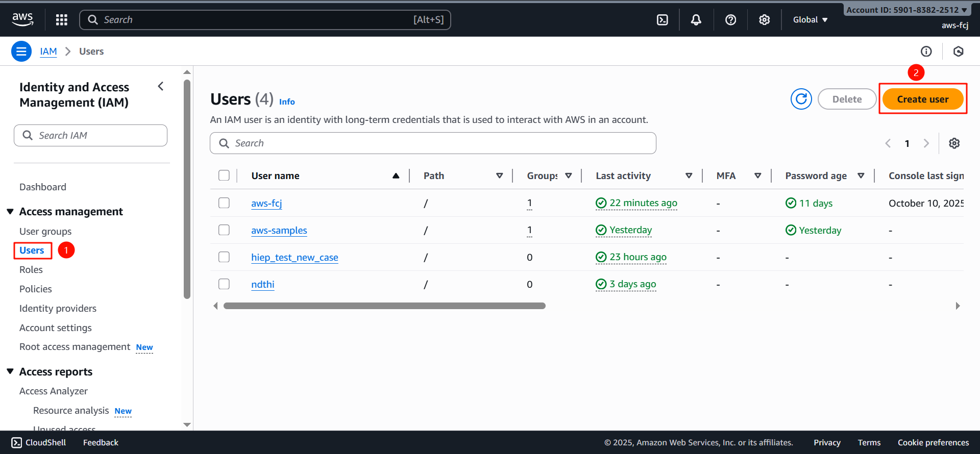Open the Account ID dropdown
The image size is (980, 454).
click(906, 10)
